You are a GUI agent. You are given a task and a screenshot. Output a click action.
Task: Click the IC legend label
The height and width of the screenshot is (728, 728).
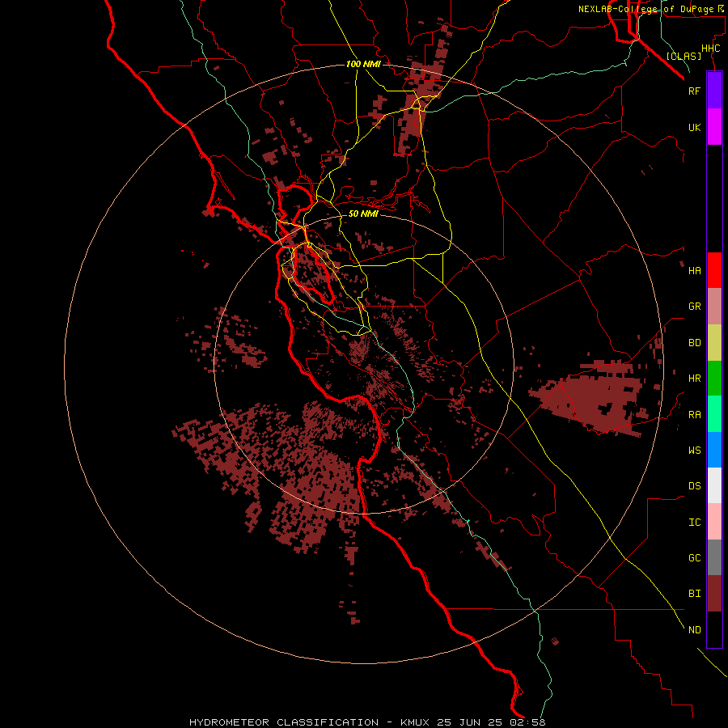coord(695,523)
